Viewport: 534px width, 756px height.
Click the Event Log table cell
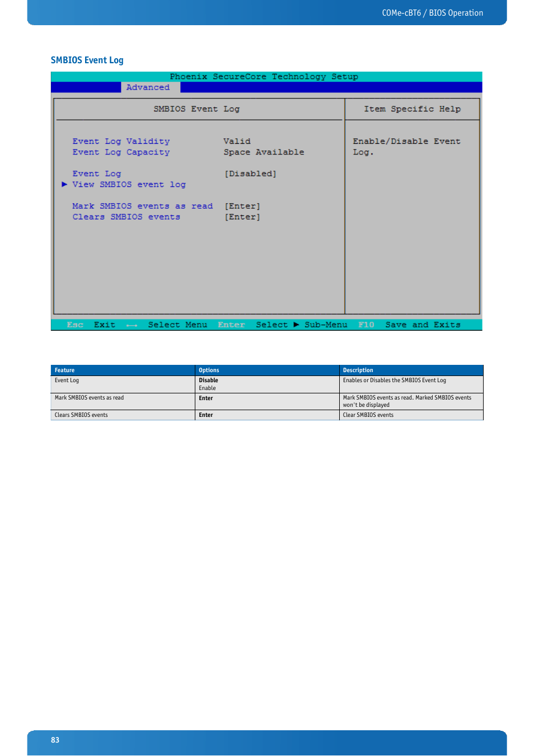(123, 384)
